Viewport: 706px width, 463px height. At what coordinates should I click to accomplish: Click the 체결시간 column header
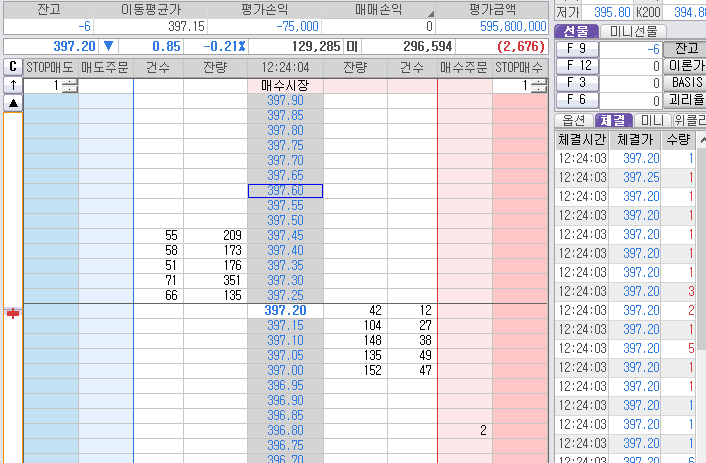(582, 140)
